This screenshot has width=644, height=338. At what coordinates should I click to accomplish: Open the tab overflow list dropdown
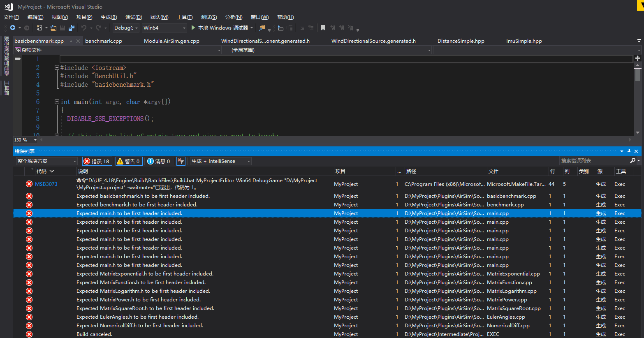coord(639,41)
